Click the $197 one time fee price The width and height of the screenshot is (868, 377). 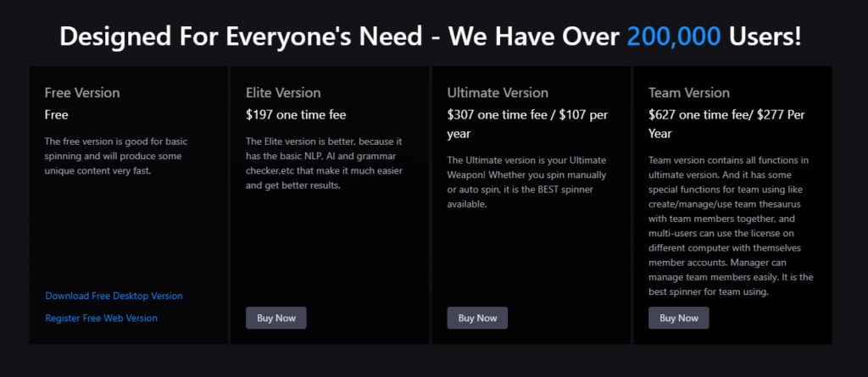click(296, 114)
